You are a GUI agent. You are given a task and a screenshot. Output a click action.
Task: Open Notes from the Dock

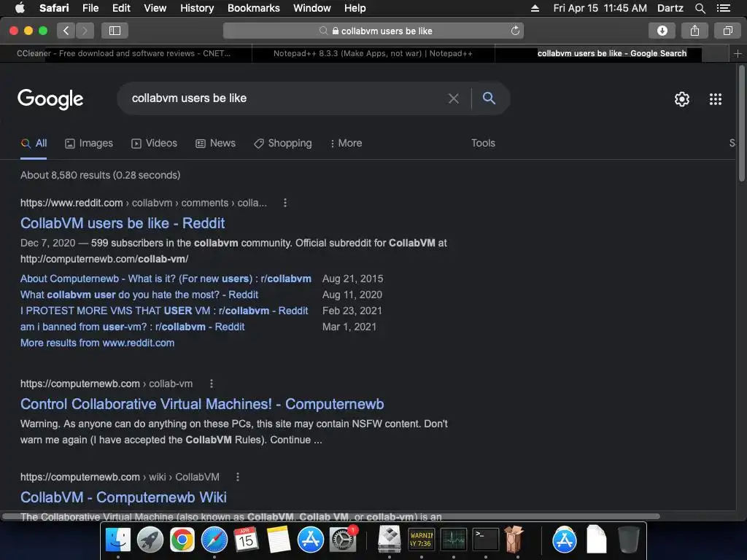pyautogui.click(x=278, y=540)
